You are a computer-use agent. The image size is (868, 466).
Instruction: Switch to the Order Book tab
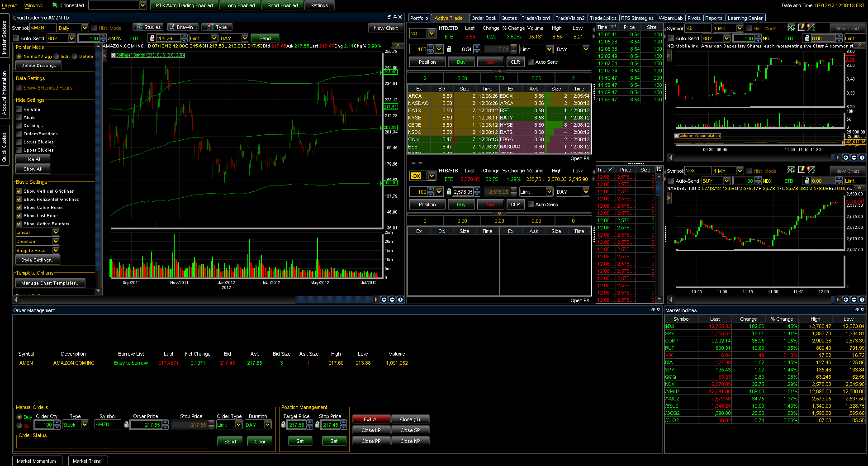point(484,18)
